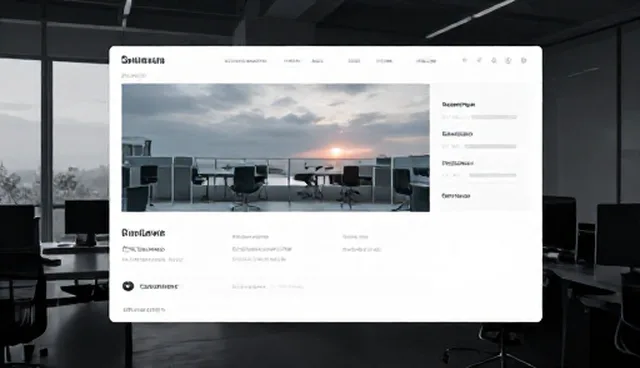This screenshot has width=640, height=368.
Task: Click the black round heart icon
Action: coord(128,286)
